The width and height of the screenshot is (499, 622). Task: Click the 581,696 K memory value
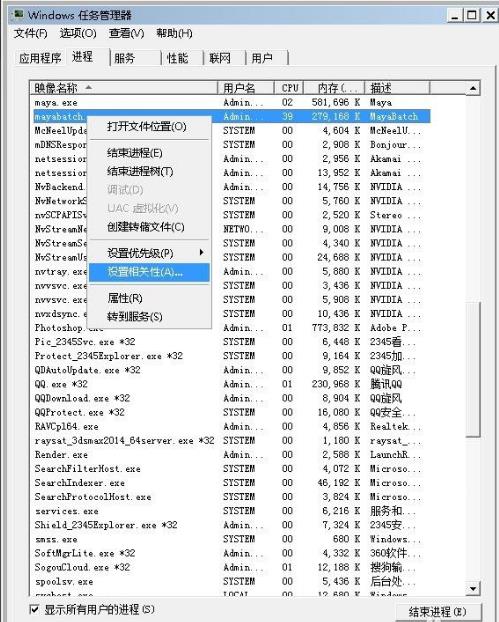[336, 102]
